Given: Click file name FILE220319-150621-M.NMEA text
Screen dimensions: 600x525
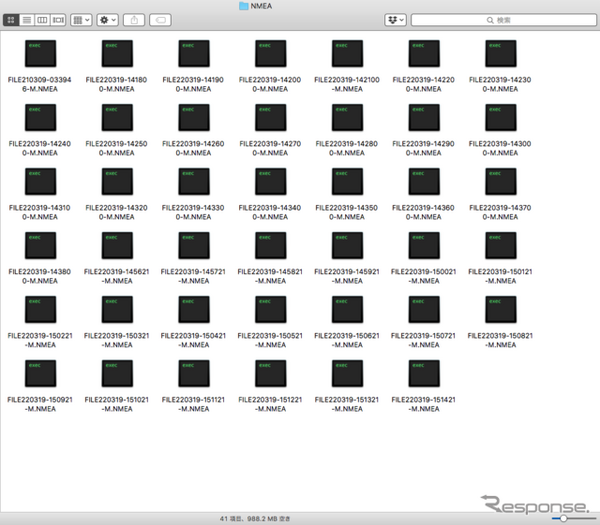Looking at the screenshot, I should point(347,340).
